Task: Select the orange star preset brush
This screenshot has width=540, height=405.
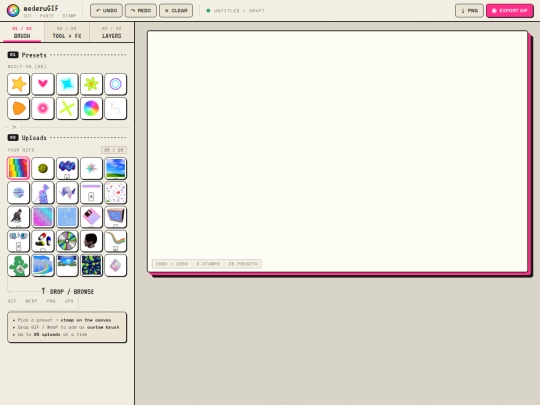Action: [x=19, y=84]
